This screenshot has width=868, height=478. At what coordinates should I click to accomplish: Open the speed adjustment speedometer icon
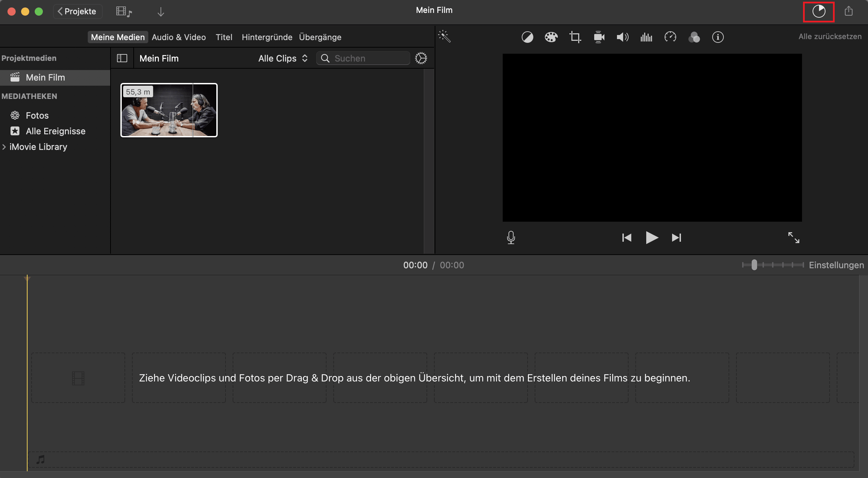click(670, 37)
